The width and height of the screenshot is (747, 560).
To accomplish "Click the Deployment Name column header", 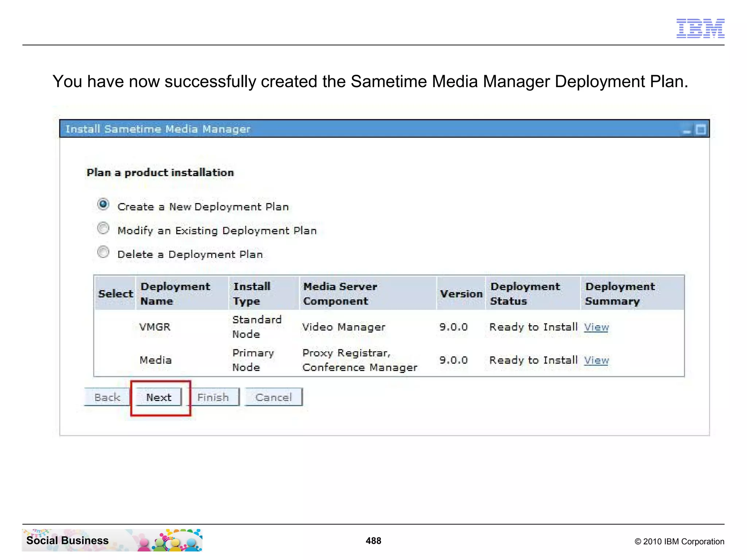I will click(182, 293).
